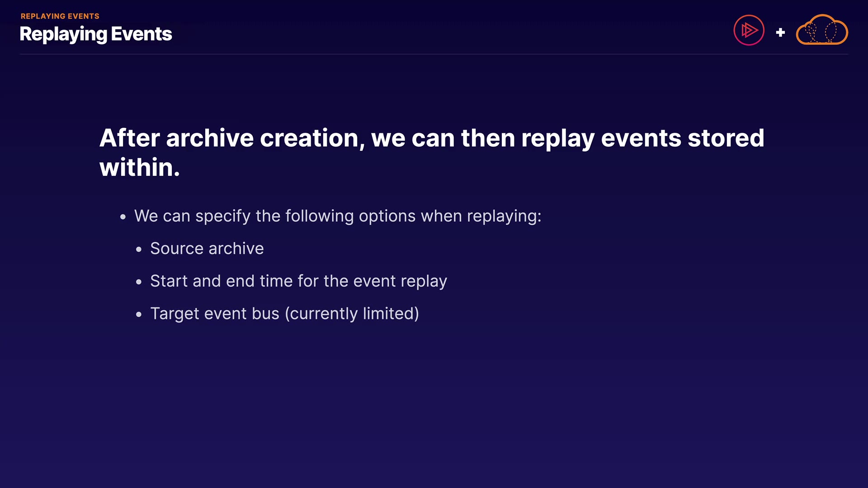Click the bullet dot beside 'Source archive'
Image resolution: width=868 pixels, height=488 pixels.
tap(139, 249)
